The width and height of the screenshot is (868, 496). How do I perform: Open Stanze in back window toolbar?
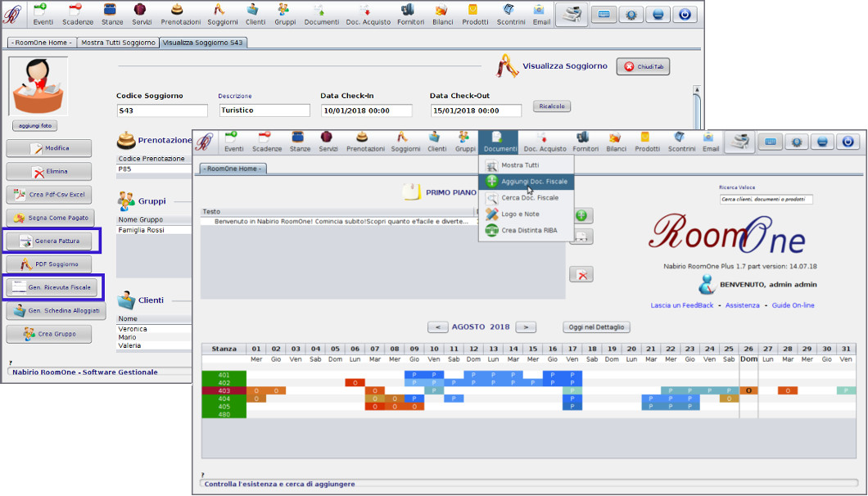112,15
